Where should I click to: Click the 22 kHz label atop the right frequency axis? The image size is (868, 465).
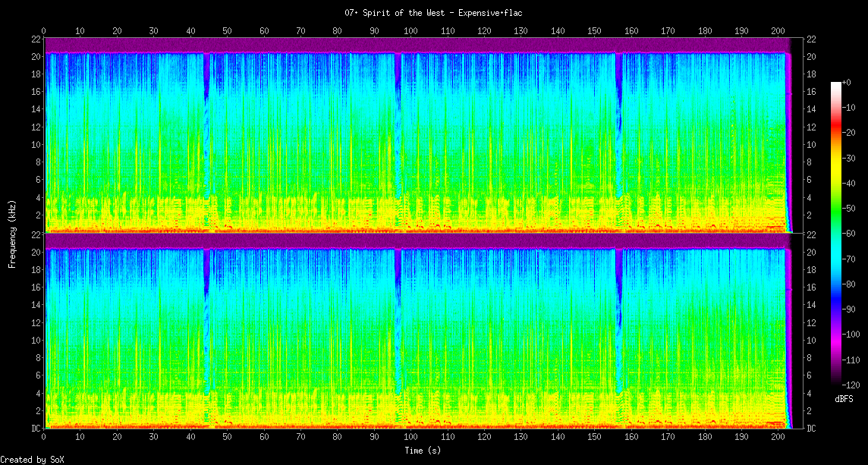click(812, 39)
